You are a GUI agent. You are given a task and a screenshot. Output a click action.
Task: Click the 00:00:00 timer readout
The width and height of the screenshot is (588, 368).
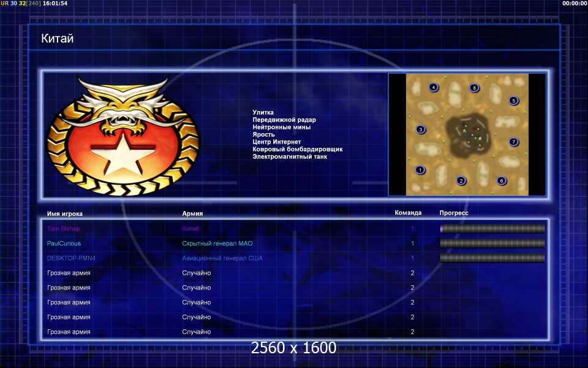pos(575,4)
